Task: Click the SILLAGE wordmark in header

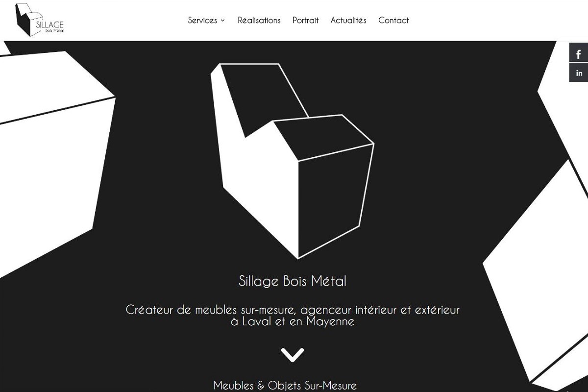Action: click(49, 24)
